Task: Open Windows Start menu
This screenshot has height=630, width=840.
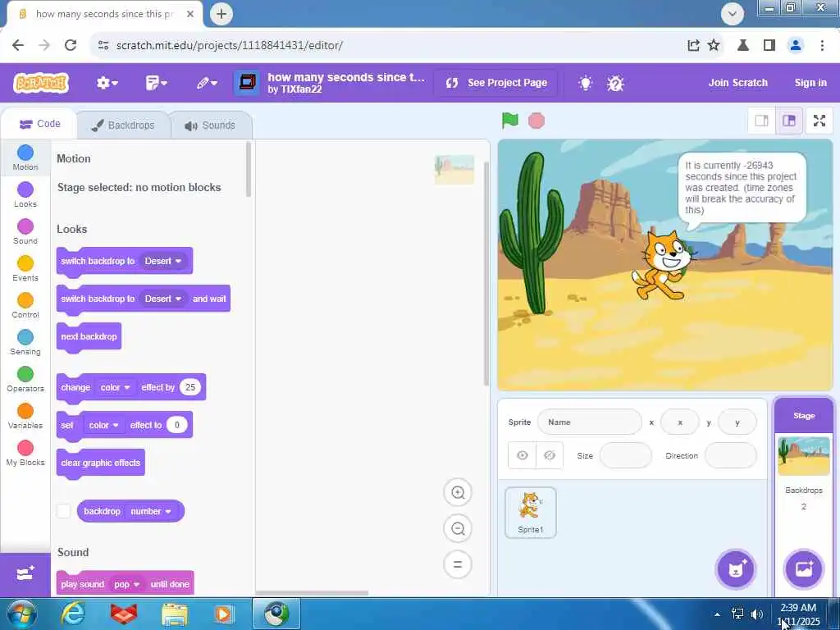Action: pos(21,614)
